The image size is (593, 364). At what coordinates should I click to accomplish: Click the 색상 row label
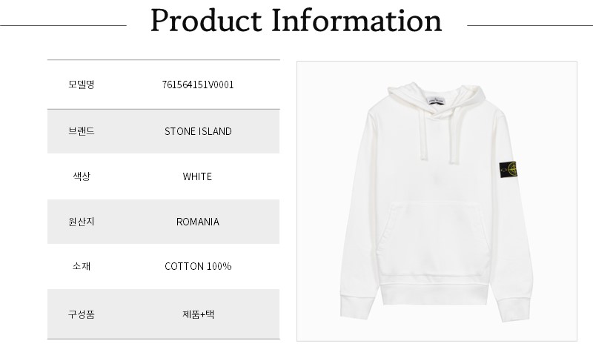(x=81, y=176)
